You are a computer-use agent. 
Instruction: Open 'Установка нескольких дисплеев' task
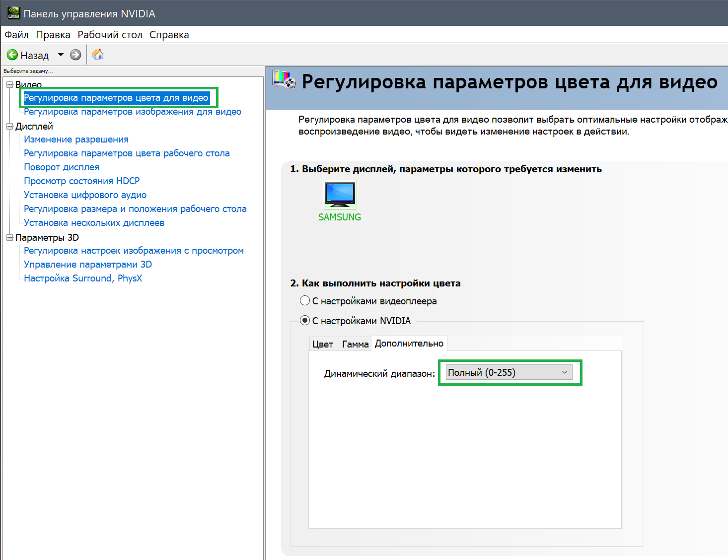pyautogui.click(x=94, y=223)
